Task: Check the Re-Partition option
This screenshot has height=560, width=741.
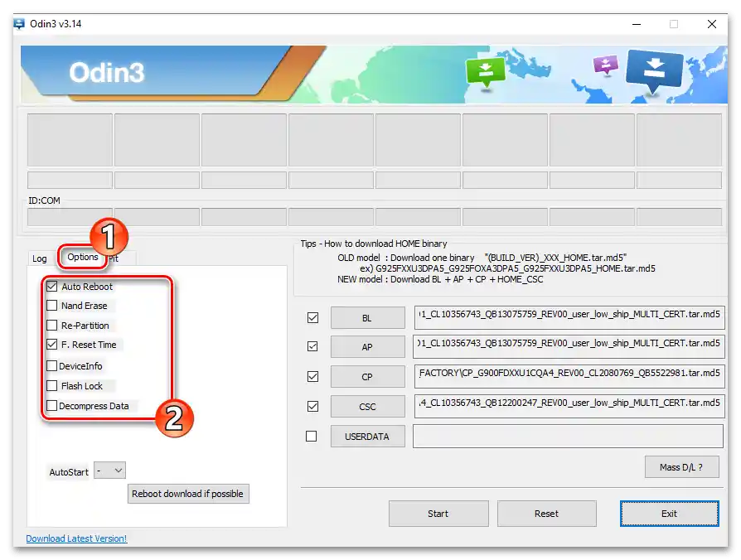Action: 52,326
